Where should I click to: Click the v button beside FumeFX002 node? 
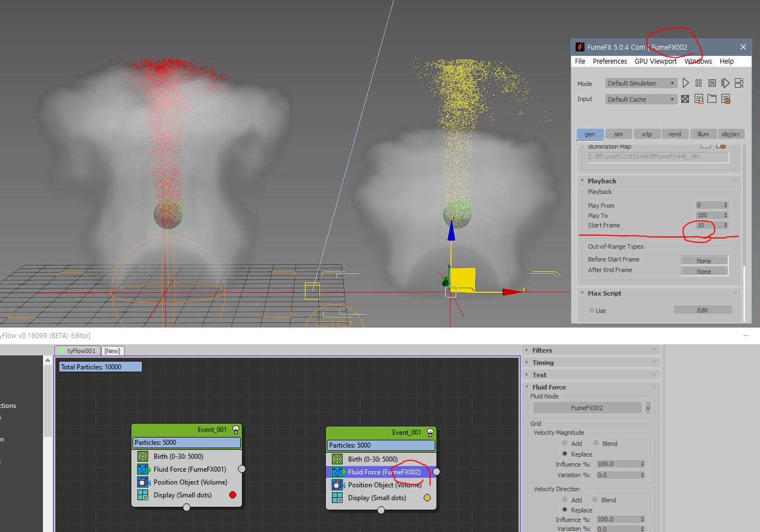[x=648, y=408]
